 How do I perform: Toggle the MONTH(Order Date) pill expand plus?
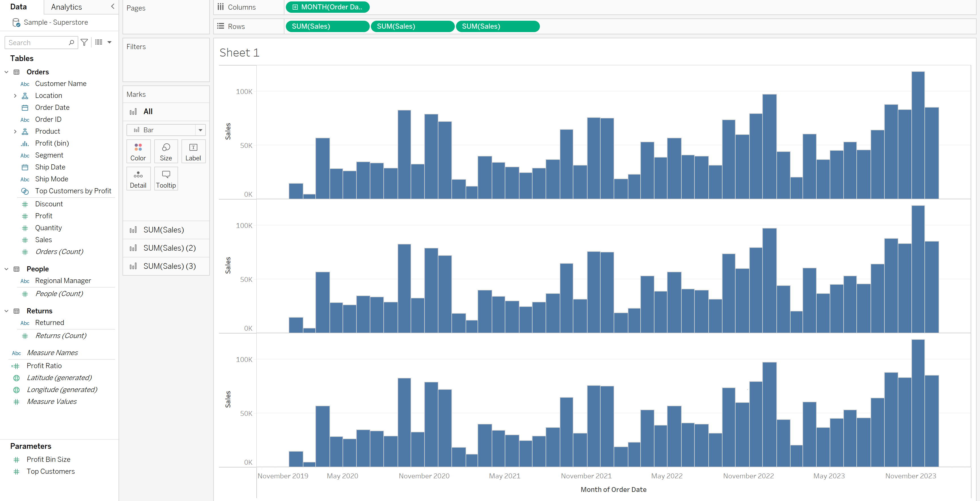[x=295, y=7]
